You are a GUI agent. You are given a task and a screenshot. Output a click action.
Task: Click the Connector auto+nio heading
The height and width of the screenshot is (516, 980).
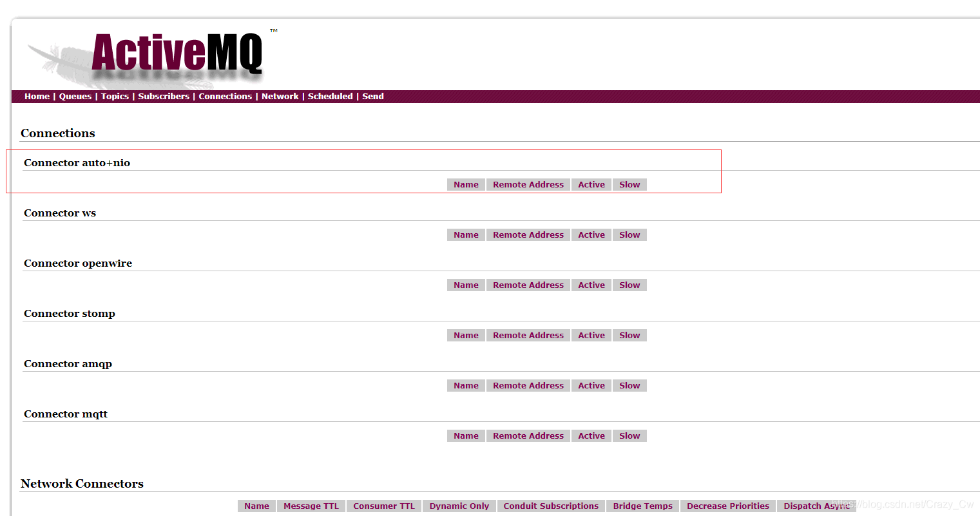[77, 163]
